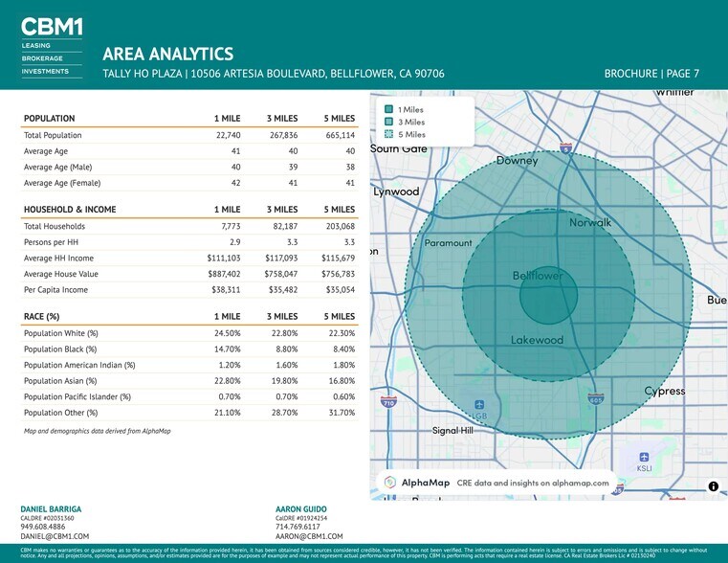Image resolution: width=728 pixels, height=563 pixels.
Task: Click the map info icon
Action: (x=713, y=486)
